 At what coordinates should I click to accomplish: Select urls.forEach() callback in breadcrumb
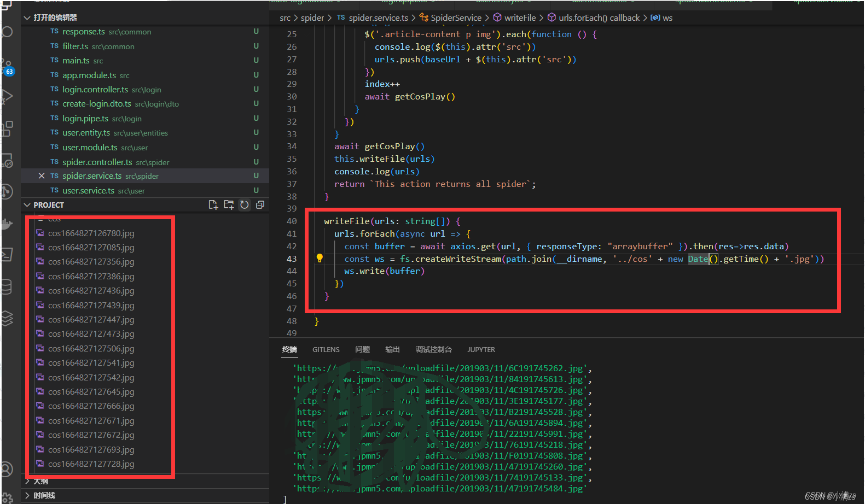coord(599,17)
